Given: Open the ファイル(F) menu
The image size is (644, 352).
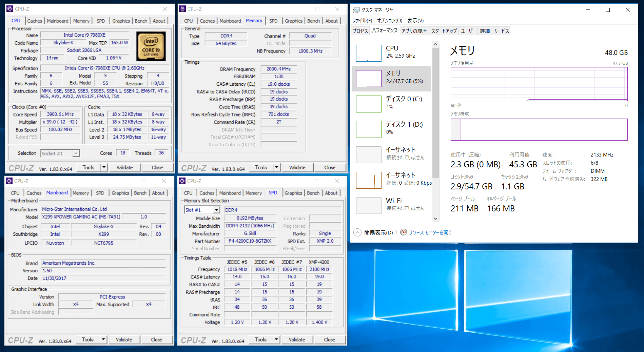Looking at the screenshot, I should (362, 21).
